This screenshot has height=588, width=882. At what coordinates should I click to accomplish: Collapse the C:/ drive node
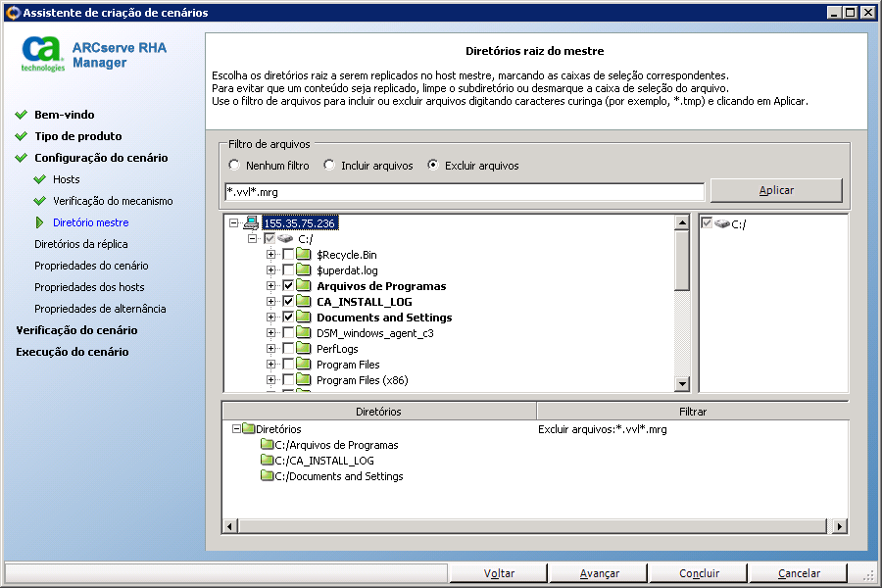[252, 238]
